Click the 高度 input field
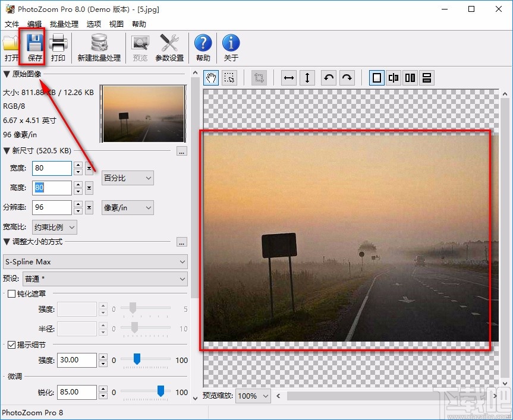This screenshot has width=513, height=420. click(52, 188)
